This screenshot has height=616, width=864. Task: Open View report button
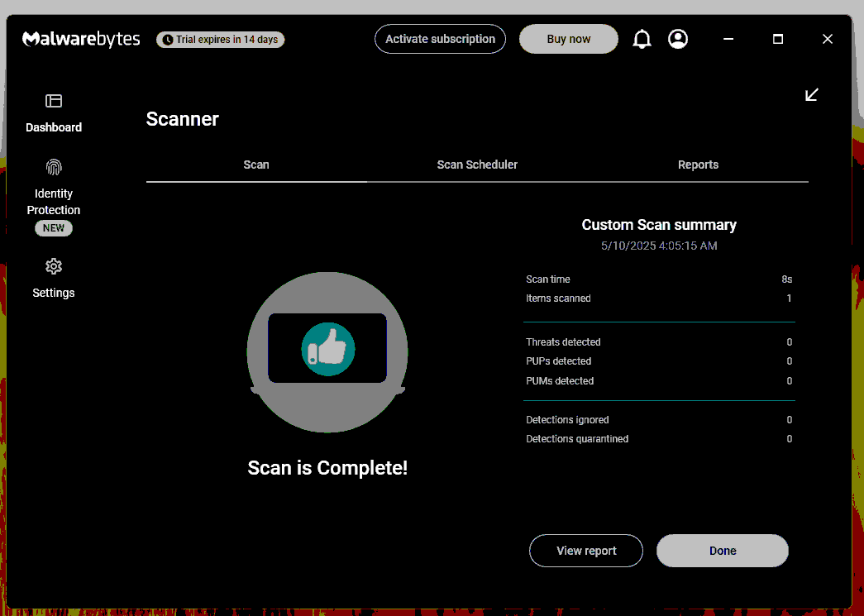click(x=586, y=551)
